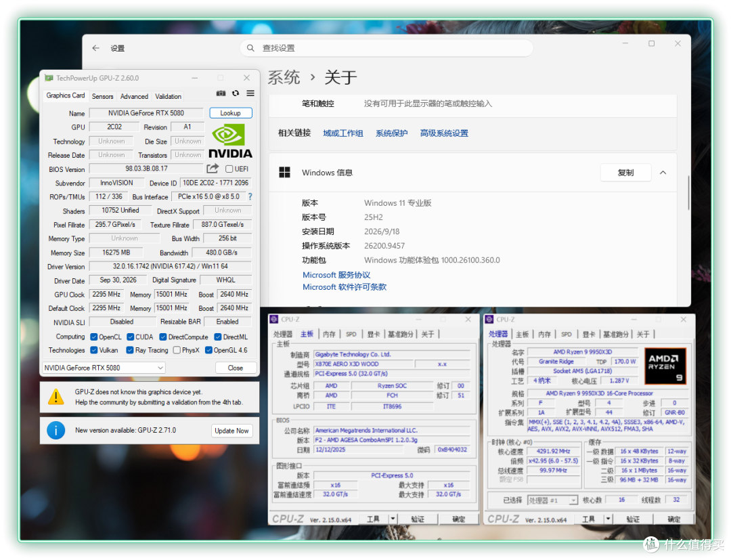
Task: Open the GPU selection dropdown in GPU-Z
Action: pos(104,368)
